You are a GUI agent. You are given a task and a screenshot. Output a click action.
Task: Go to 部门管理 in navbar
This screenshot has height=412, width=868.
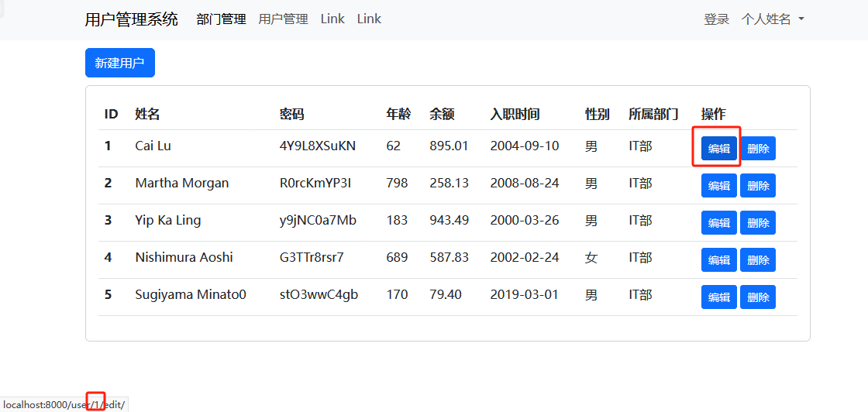pos(221,19)
